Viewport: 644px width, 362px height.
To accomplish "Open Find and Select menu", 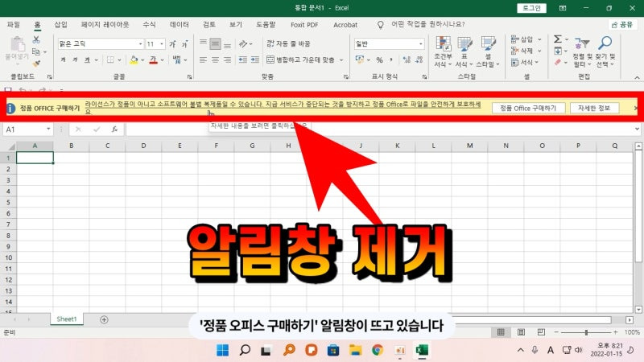I will click(605, 51).
